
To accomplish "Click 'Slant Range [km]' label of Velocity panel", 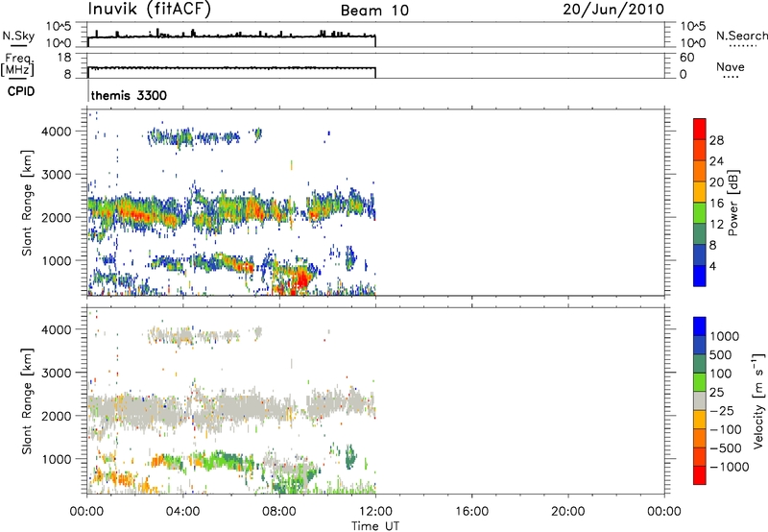I will click(27, 400).
